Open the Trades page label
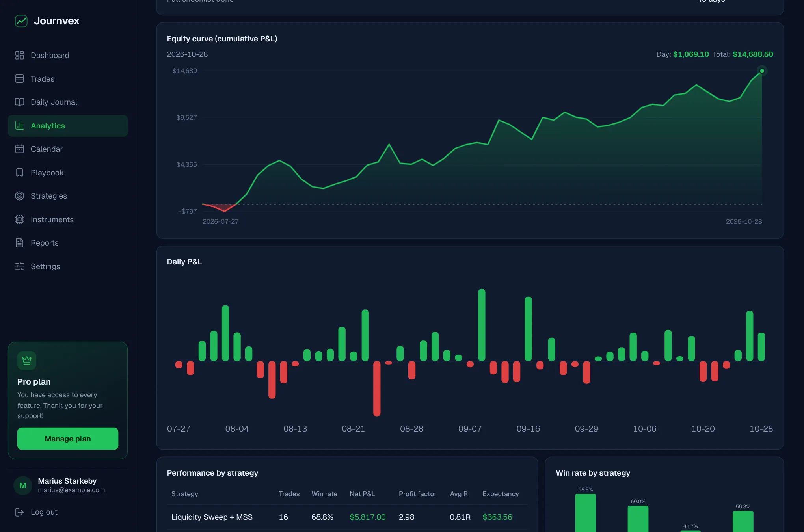This screenshot has width=804, height=532. pos(43,79)
